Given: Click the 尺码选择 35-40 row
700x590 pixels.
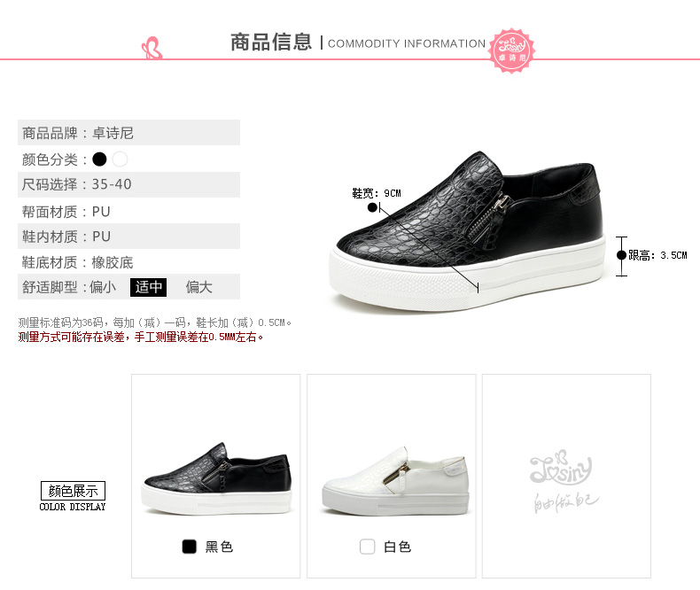Looking at the screenshot, I should point(128,184).
